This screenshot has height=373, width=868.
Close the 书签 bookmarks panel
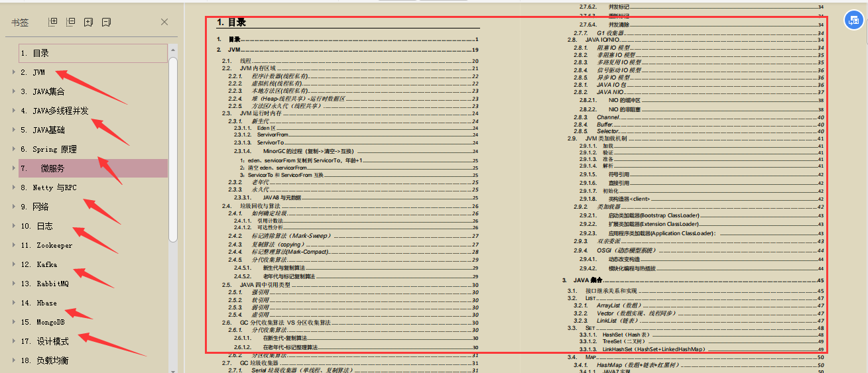[x=164, y=22]
